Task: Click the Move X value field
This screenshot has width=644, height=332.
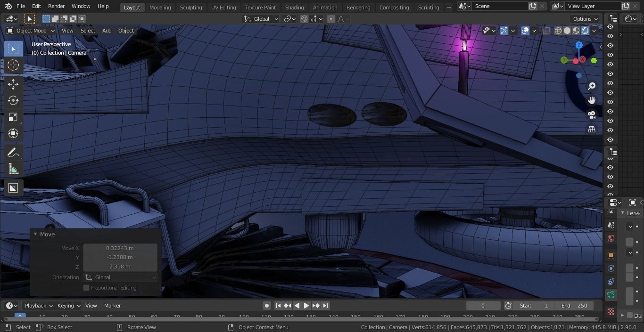Action: pos(120,248)
